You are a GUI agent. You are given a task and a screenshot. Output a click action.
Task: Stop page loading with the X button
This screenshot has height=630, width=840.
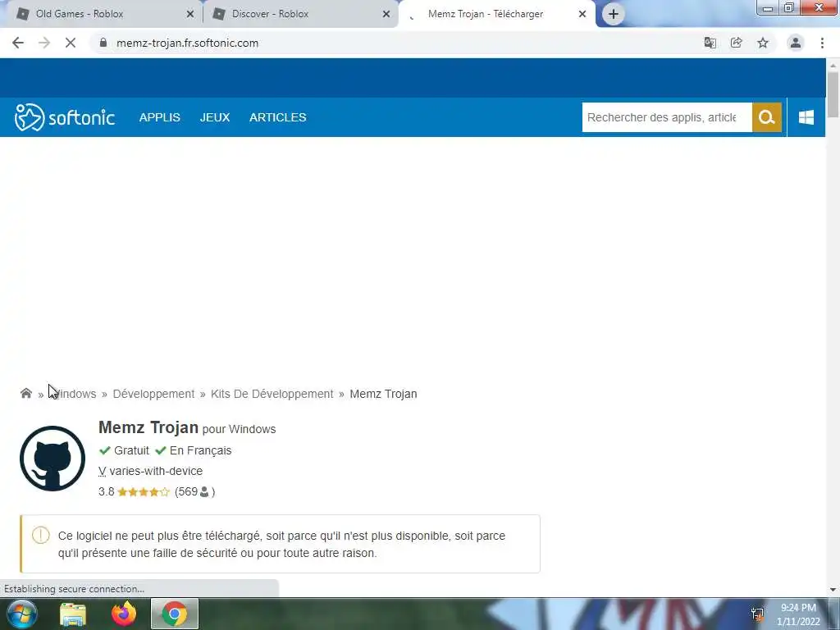click(71, 43)
